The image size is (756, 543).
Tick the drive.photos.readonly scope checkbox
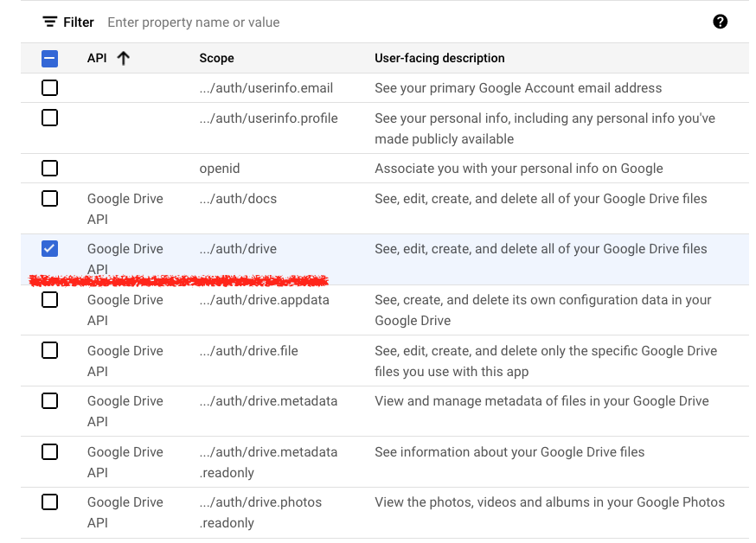(50, 501)
